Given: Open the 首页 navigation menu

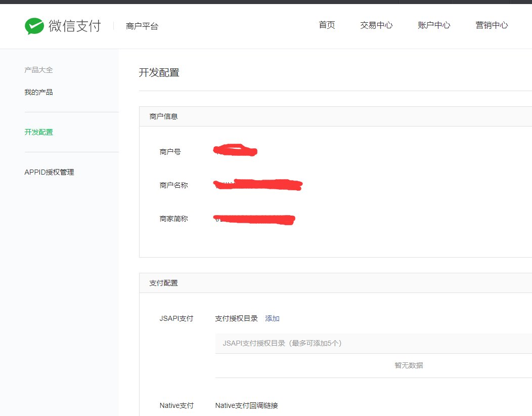Looking at the screenshot, I should (327, 25).
